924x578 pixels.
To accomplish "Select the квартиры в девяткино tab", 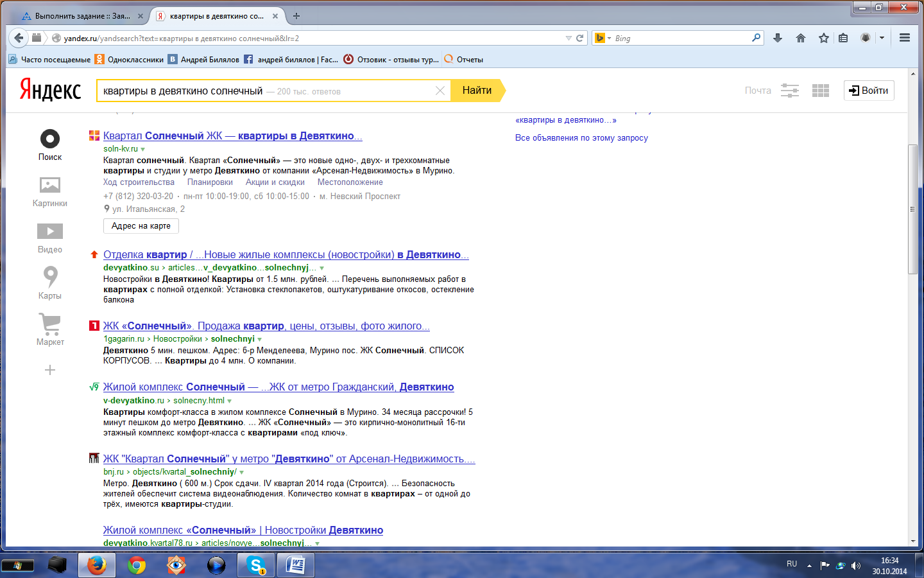I will (217, 16).
